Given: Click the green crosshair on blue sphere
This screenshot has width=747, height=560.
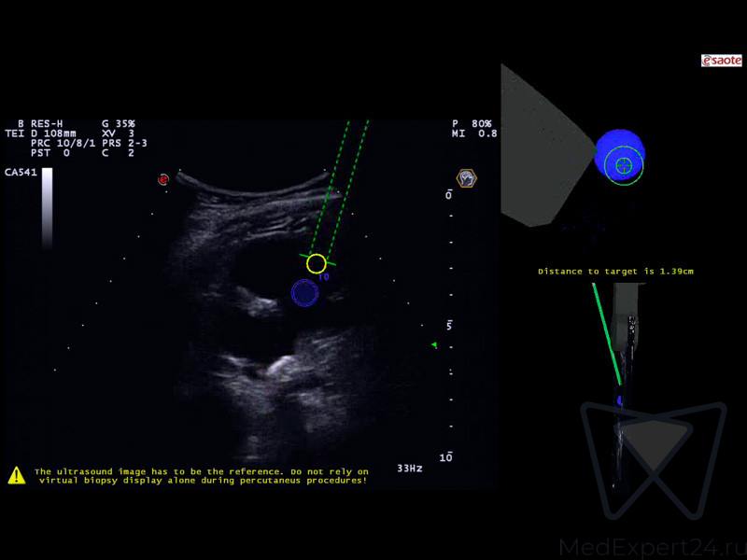Looking at the screenshot, I should pyautogui.click(x=624, y=166).
